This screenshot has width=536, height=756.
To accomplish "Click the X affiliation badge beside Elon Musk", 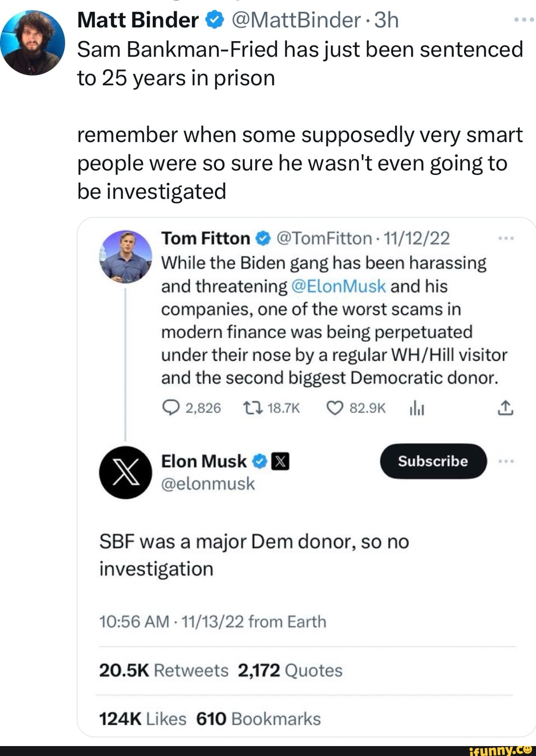I will tap(280, 462).
